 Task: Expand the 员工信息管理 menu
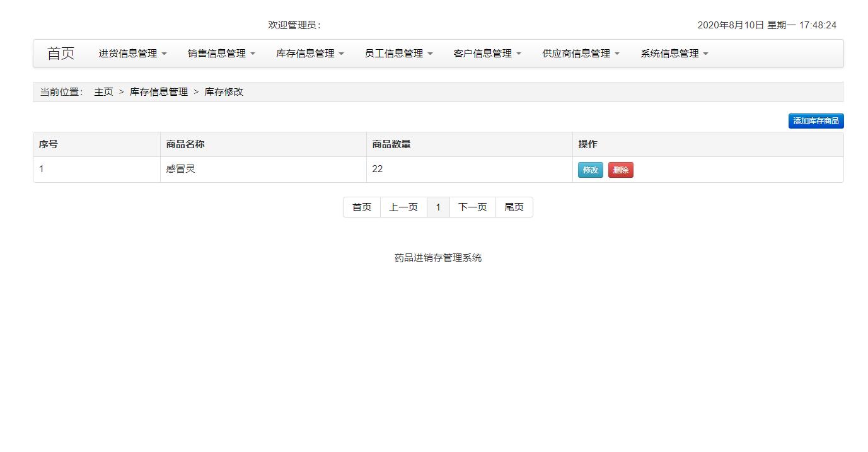click(x=397, y=54)
